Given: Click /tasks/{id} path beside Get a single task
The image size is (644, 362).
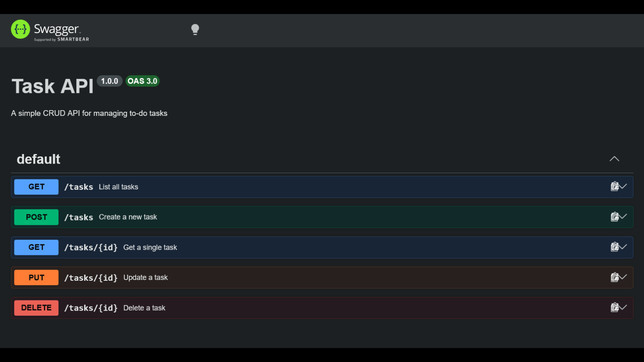Looking at the screenshot, I should point(91,247).
